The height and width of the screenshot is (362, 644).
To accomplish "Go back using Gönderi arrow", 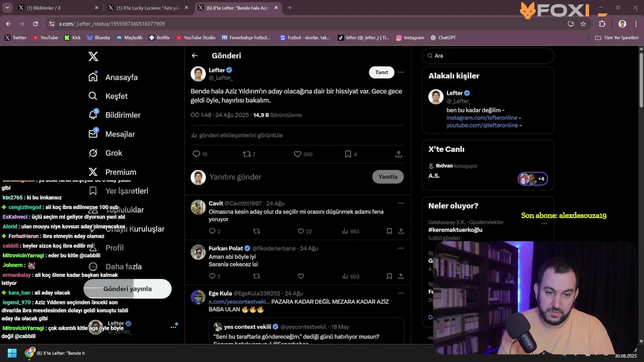I will coord(195,56).
